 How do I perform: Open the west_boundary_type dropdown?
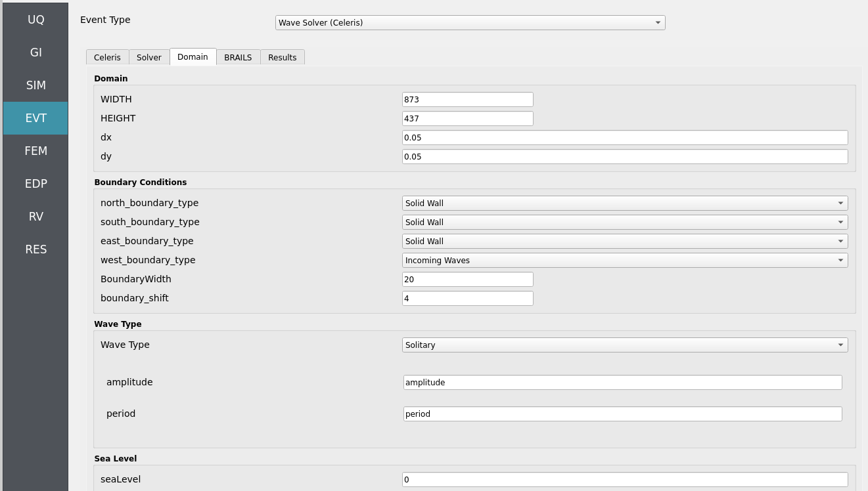(x=625, y=261)
